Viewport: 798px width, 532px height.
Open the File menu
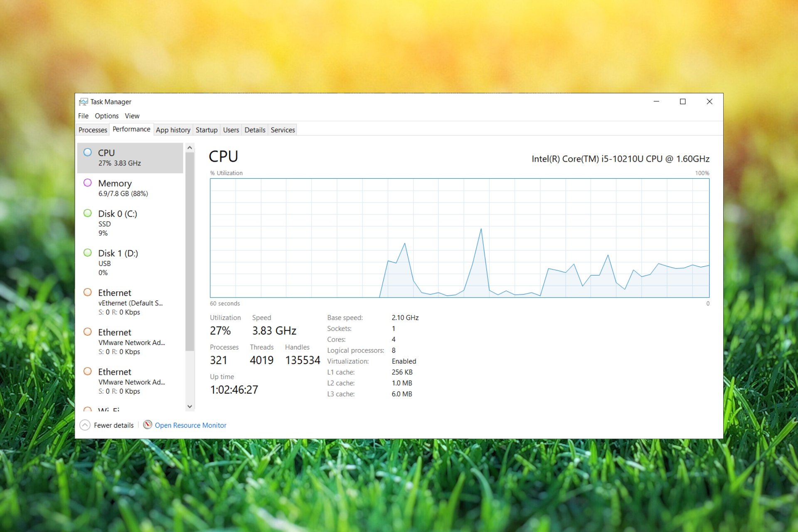click(x=83, y=116)
